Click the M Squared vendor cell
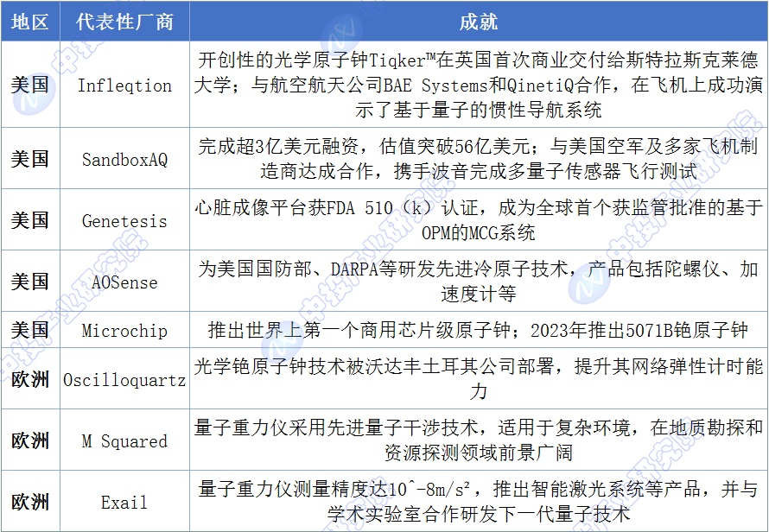 pyautogui.click(x=124, y=440)
